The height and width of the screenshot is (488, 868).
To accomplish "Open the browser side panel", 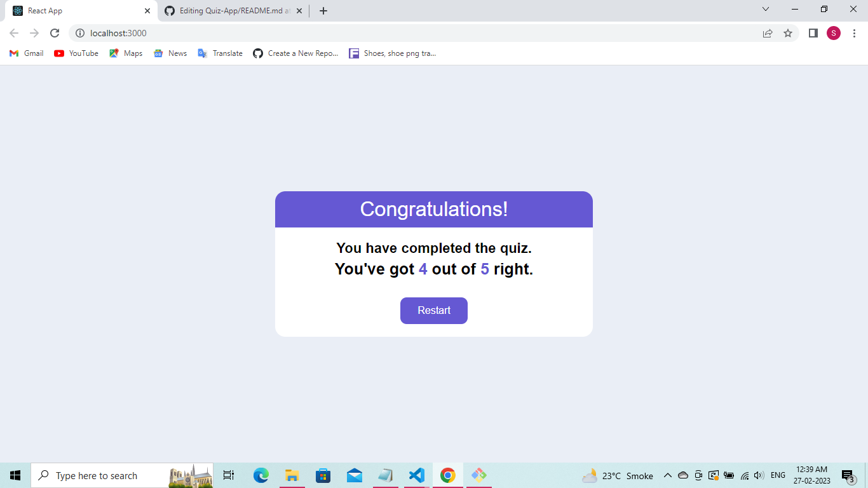I will pyautogui.click(x=813, y=33).
